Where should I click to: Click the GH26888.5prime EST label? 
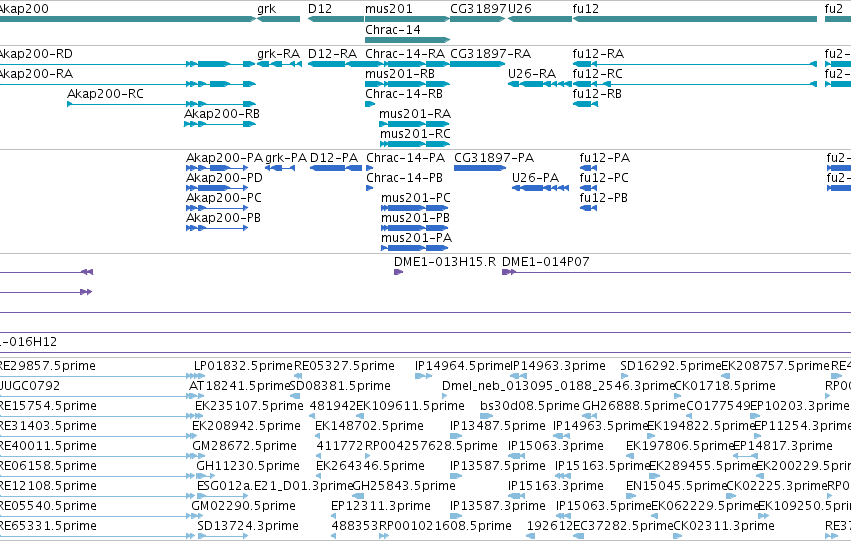pyautogui.click(x=634, y=406)
